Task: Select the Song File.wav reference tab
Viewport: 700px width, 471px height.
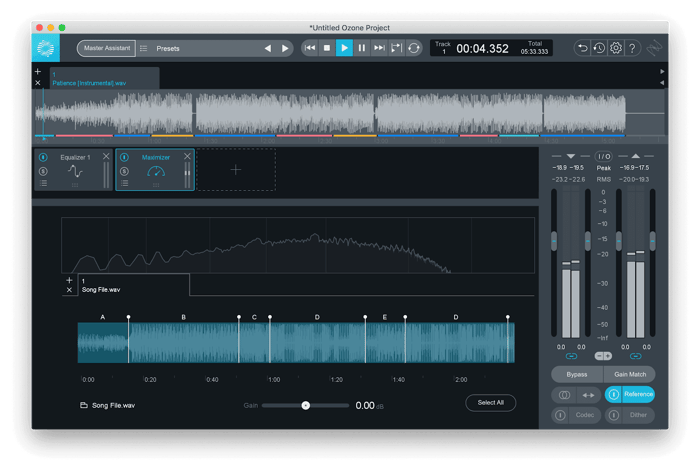Action: [133, 285]
